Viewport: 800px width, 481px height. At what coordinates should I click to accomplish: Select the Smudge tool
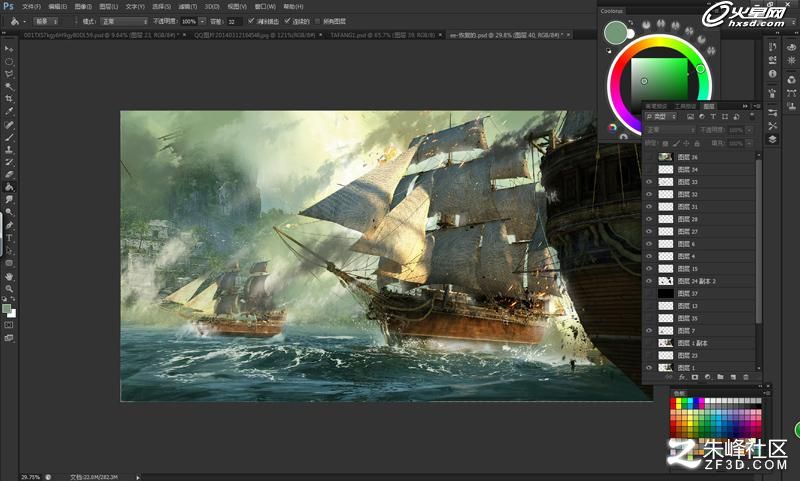tap(9, 199)
